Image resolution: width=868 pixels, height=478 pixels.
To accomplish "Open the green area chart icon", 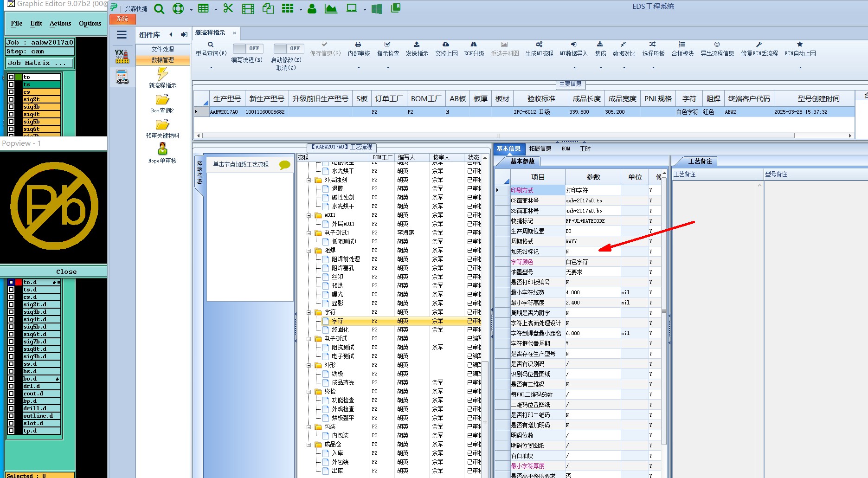I will [x=331, y=8].
